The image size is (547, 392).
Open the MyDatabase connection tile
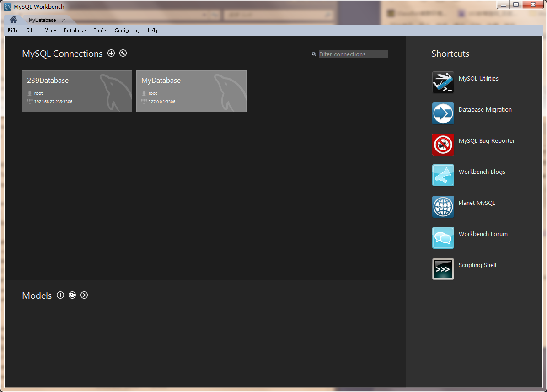click(191, 91)
